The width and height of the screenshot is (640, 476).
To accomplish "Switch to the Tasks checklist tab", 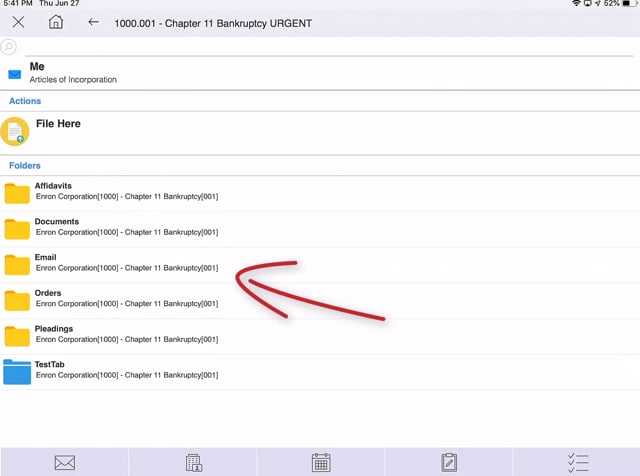I will pyautogui.click(x=578, y=463).
